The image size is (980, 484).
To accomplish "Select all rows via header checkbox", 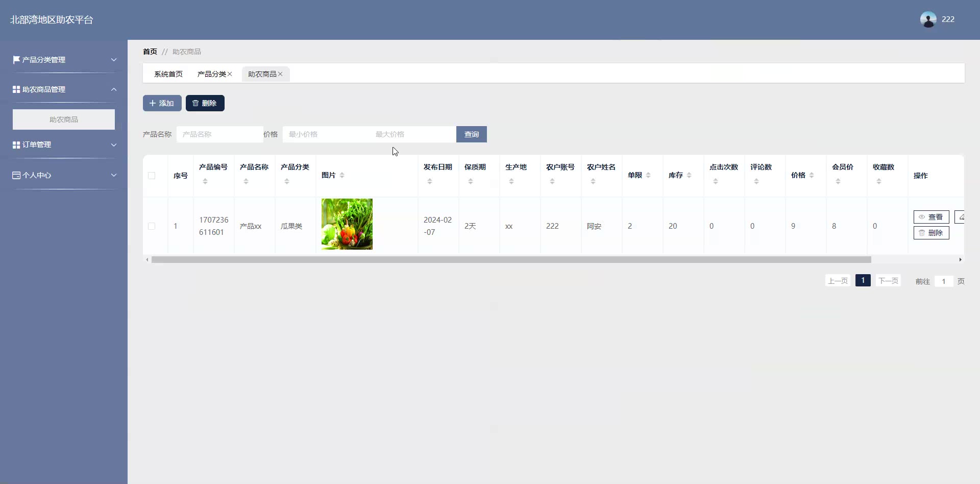I will pos(152,176).
